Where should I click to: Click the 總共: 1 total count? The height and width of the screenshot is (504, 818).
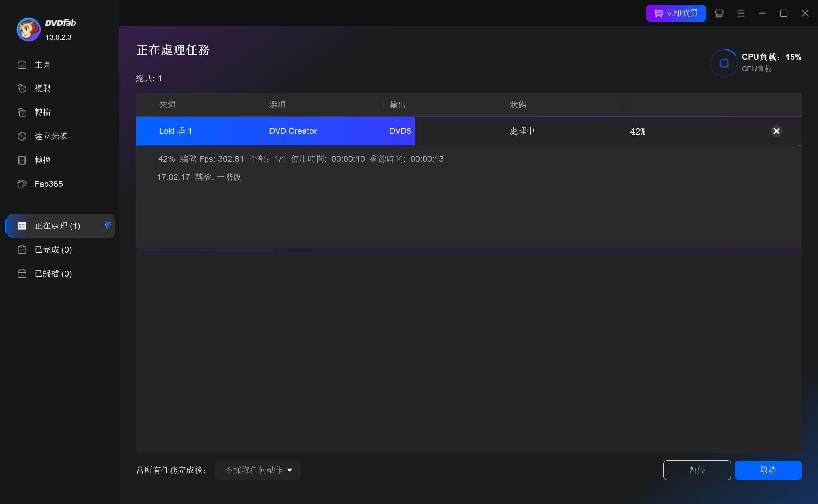[149, 78]
